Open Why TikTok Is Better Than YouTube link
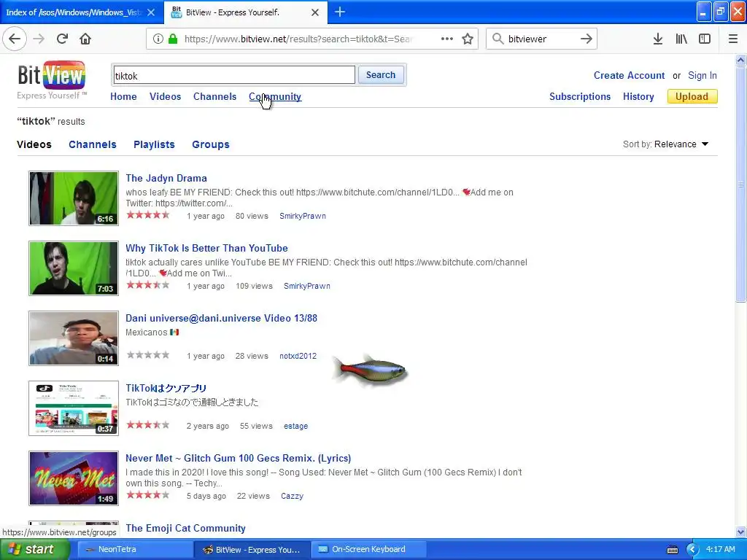 [x=206, y=248]
